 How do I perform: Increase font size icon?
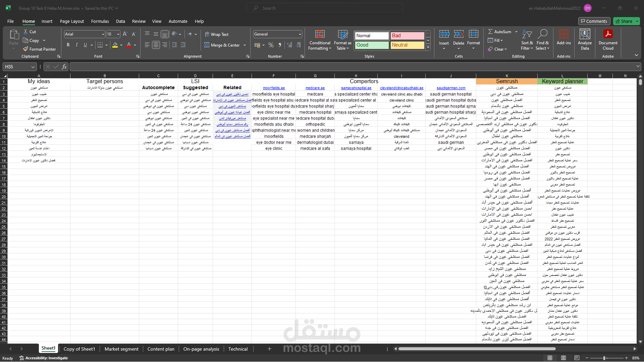point(125,34)
